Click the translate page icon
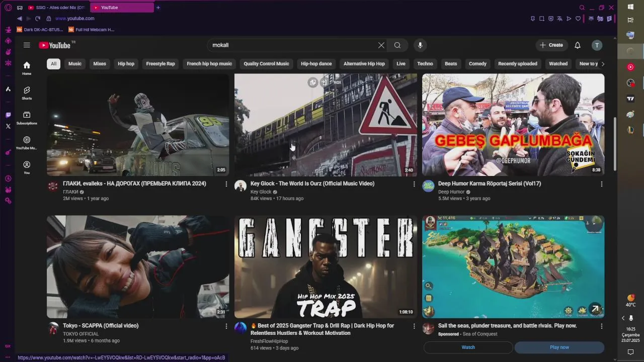 [x=559, y=19]
